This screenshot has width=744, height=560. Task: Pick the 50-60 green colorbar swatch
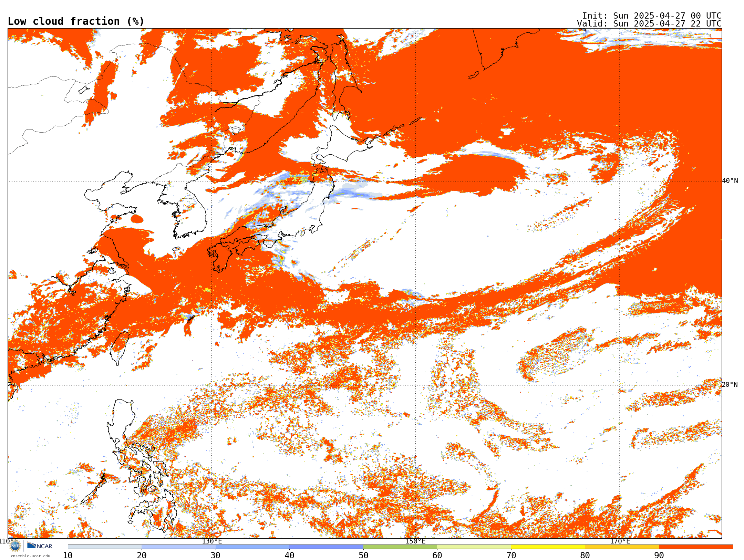(400, 547)
